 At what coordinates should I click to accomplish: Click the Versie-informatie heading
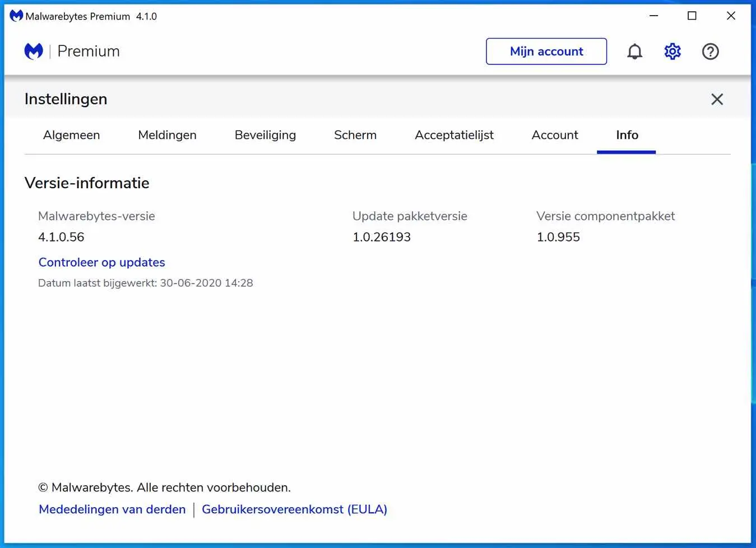[87, 183]
